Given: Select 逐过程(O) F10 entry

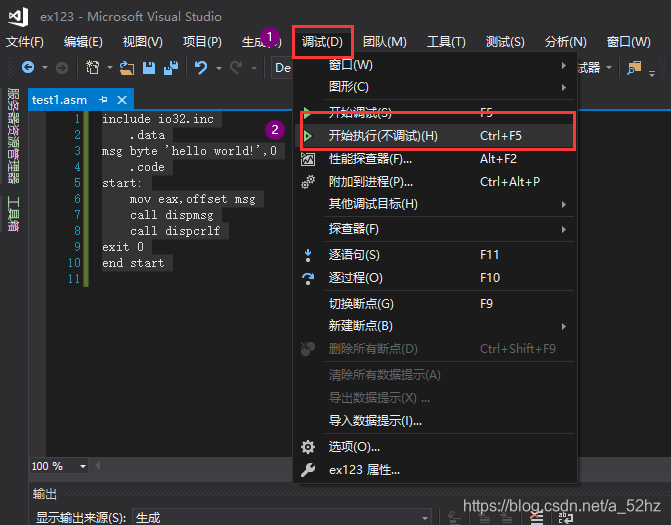Looking at the screenshot, I should coord(434,278).
